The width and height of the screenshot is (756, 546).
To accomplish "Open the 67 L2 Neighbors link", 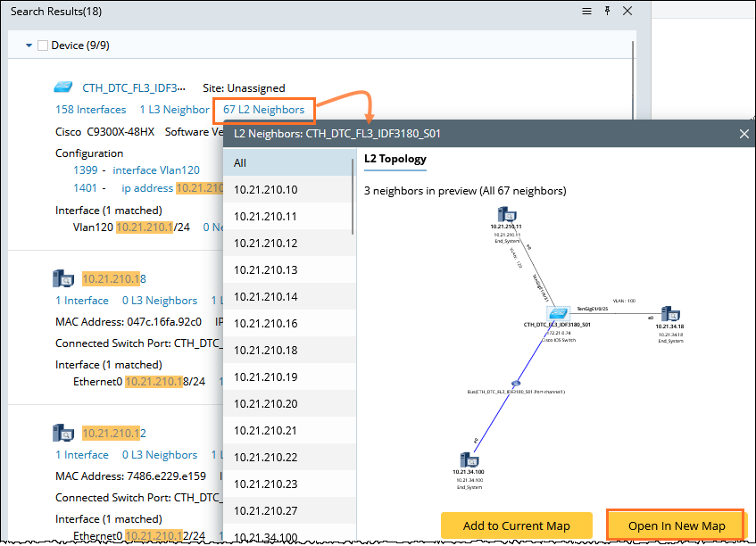I will pos(263,110).
